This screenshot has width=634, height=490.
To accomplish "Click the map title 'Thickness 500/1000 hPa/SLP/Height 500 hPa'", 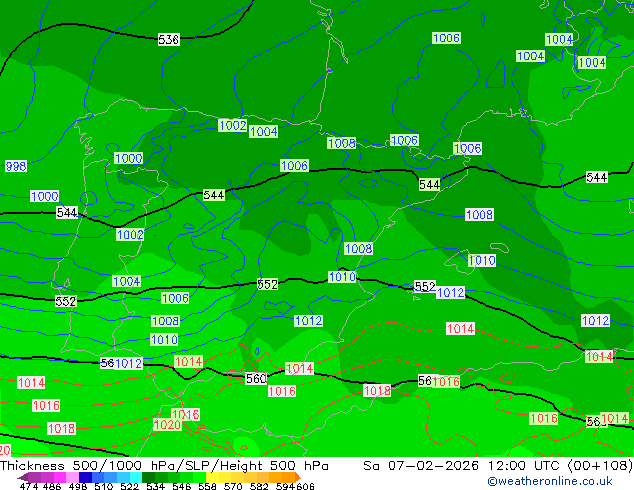I will pyautogui.click(x=164, y=466).
